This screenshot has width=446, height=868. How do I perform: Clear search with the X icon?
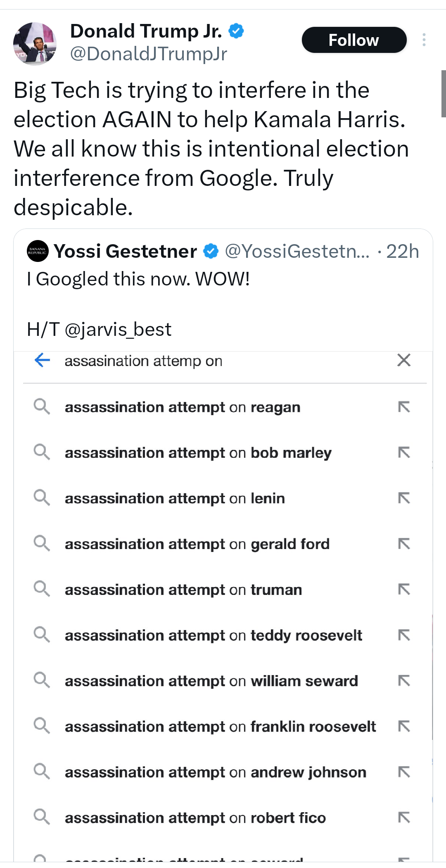click(403, 360)
